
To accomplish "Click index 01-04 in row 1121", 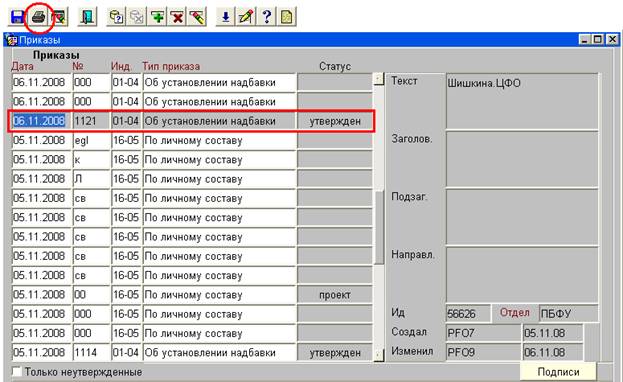I will pos(126,121).
